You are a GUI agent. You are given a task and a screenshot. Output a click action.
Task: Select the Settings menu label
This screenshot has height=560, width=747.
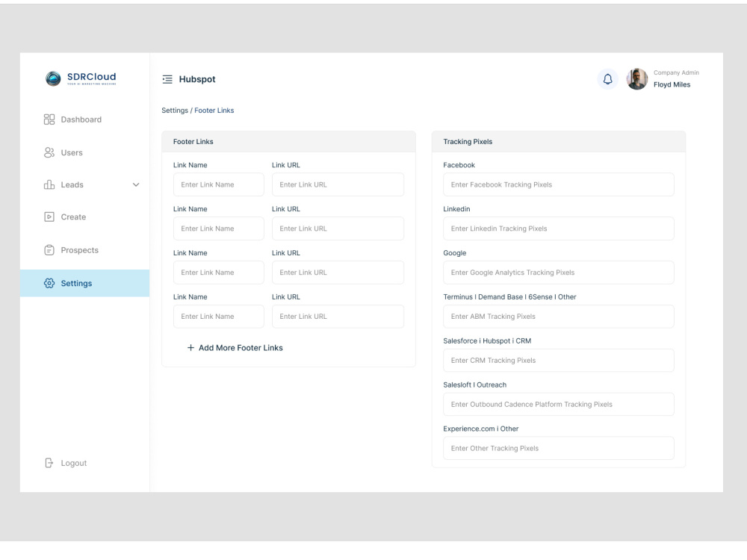76,283
